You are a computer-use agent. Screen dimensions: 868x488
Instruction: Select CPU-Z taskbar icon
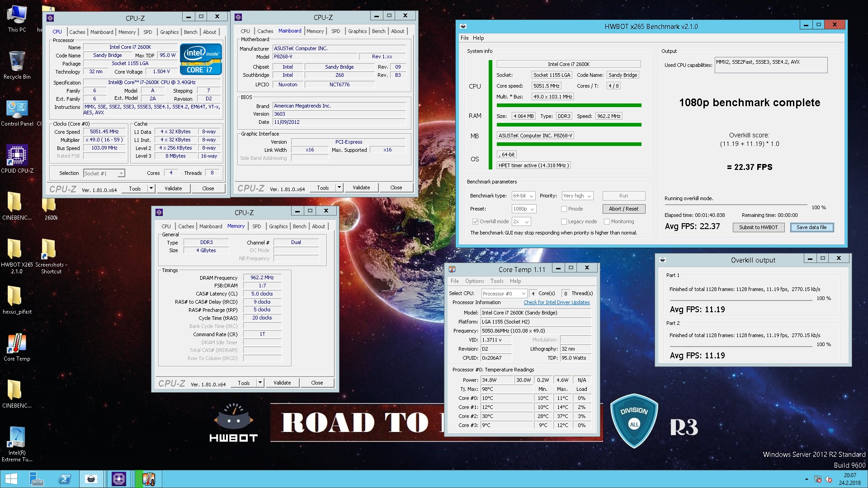coord(118,479)
